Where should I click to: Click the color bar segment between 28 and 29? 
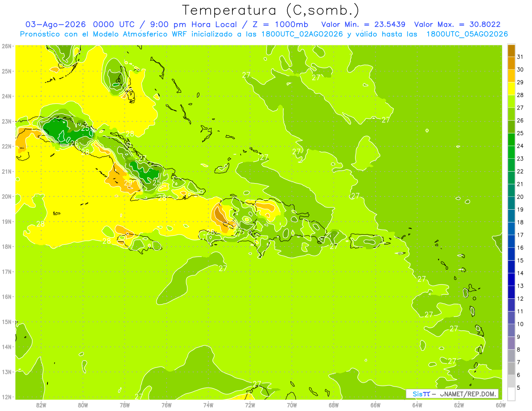(x=511, y=89)
